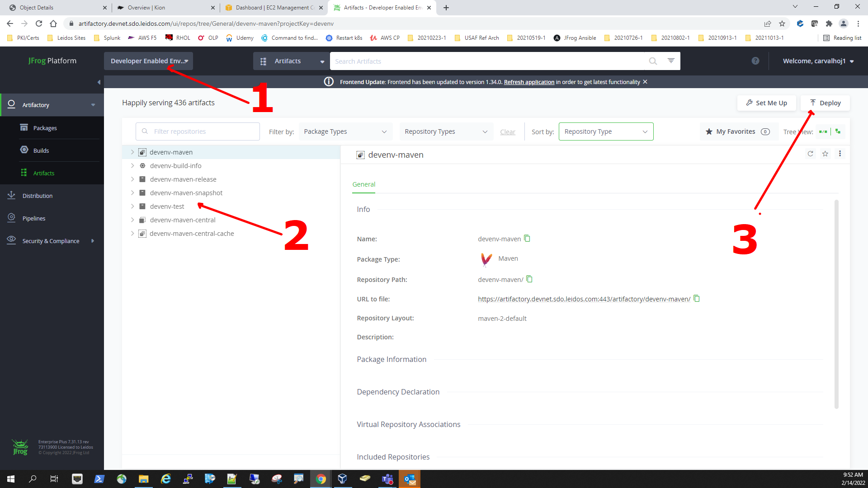Collapse the Artifactory sidebar group
868x488 pixels.
[x=93, y=105]
